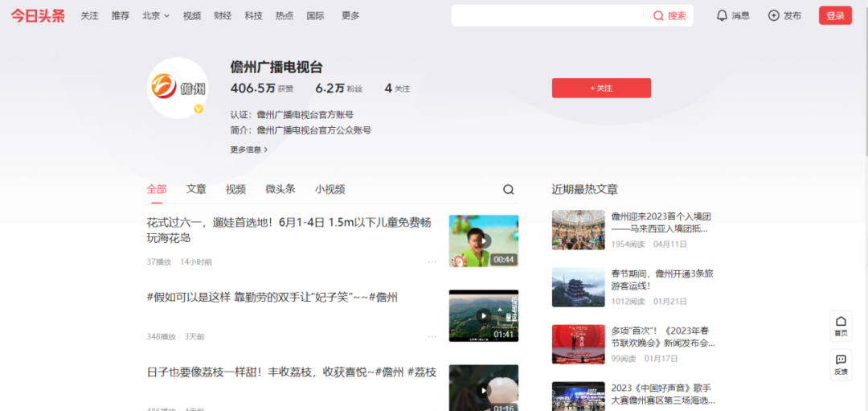The height and width of the screenshot is (411, 868).
Task: Click the 发布 plus-circle icon
Action: [773, 15]
